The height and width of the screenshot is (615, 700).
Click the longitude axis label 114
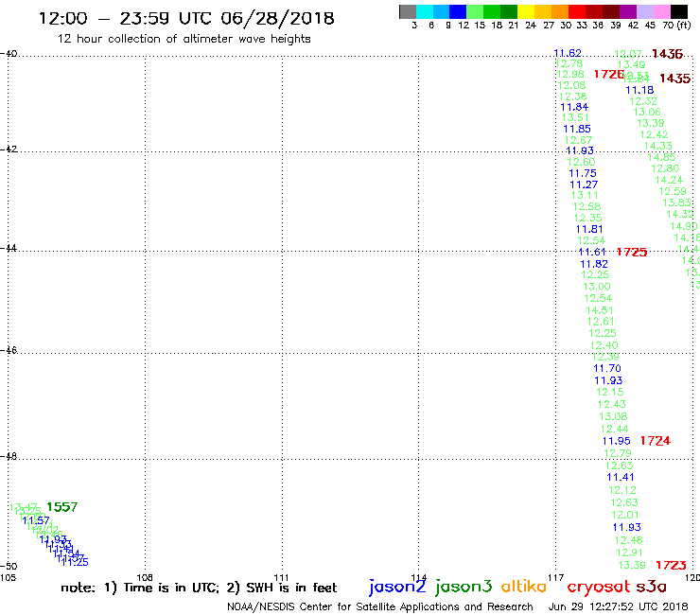point(418,577)
